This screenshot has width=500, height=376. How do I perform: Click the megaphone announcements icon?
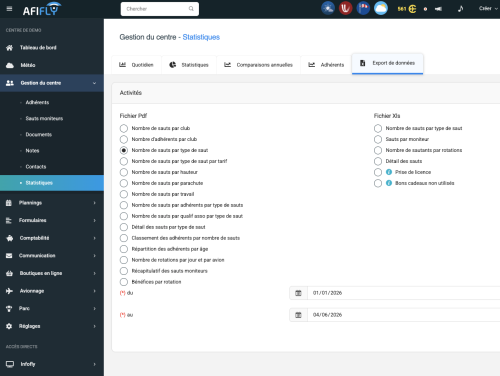point(438,9)
